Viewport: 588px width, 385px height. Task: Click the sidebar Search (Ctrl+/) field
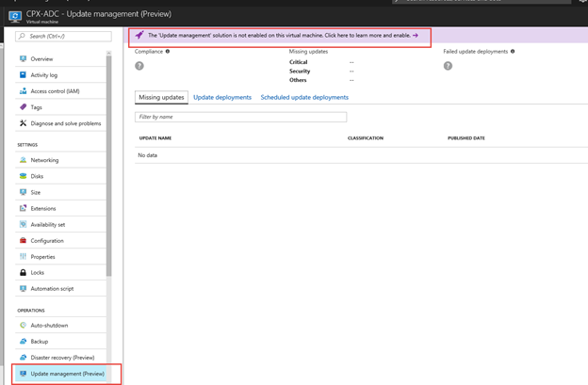point(63,37)
